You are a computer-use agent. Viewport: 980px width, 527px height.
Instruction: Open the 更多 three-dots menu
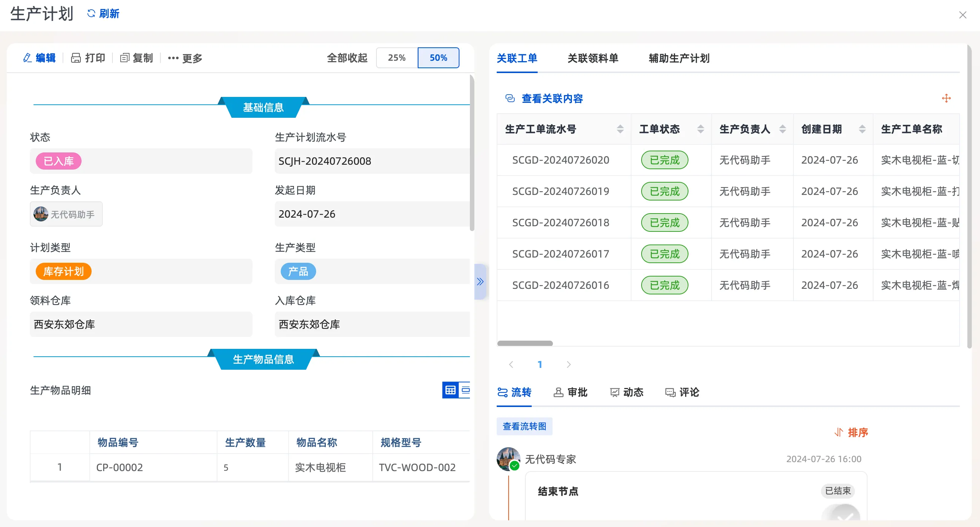[x=173, y=58]
